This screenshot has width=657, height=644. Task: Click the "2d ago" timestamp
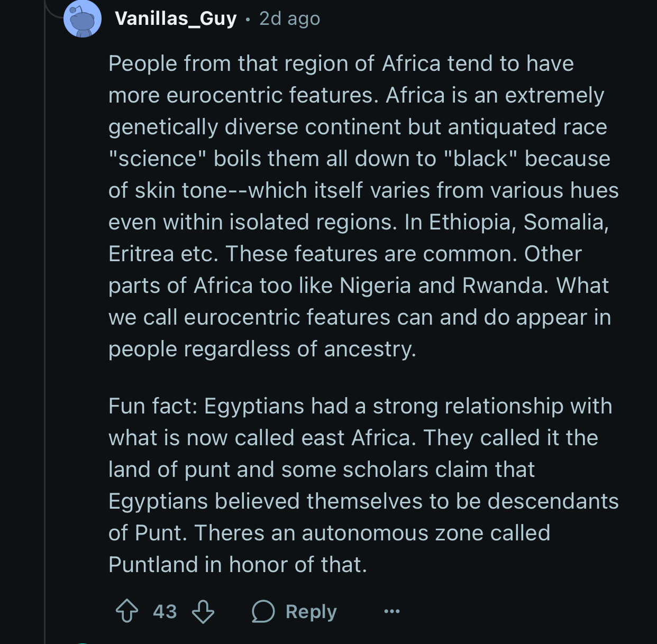[x=289, y=19]
